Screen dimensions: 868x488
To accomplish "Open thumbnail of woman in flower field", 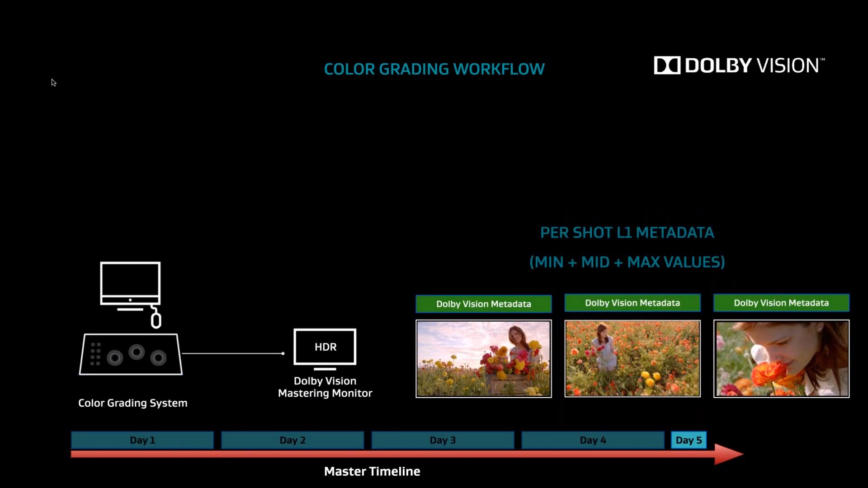I will [632, 359].
